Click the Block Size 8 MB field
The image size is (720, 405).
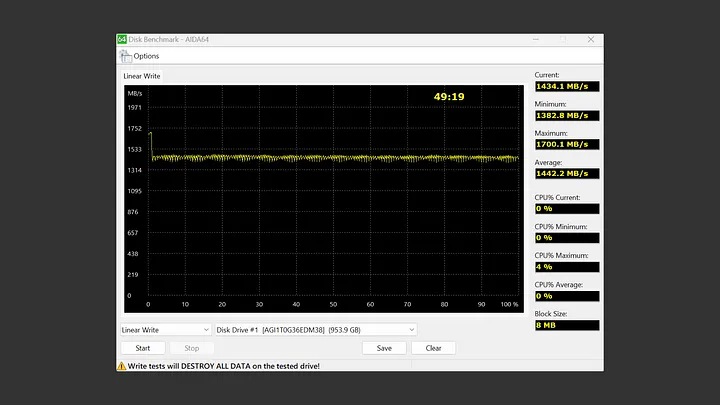pyautogui.click(x=567, y=325)
